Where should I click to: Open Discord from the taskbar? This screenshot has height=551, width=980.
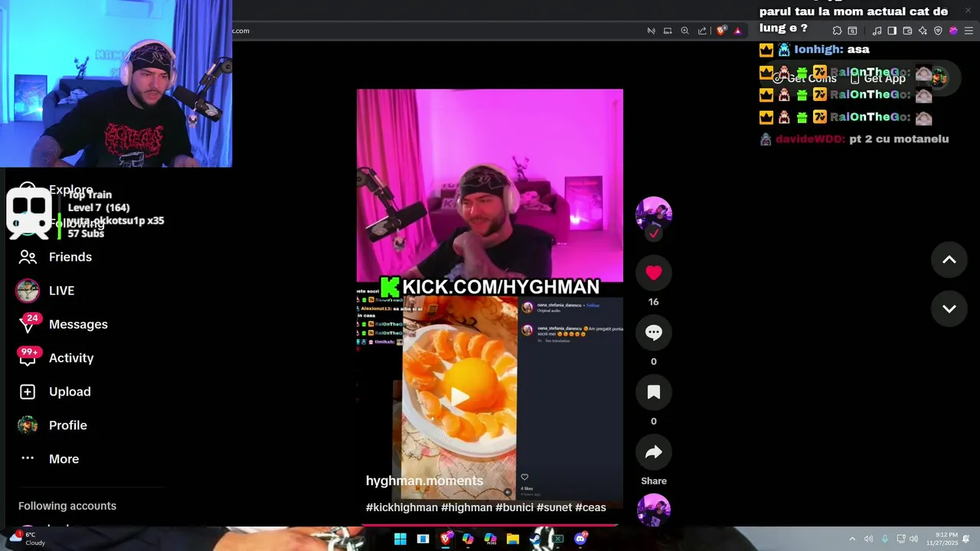[x=580, y=539]
